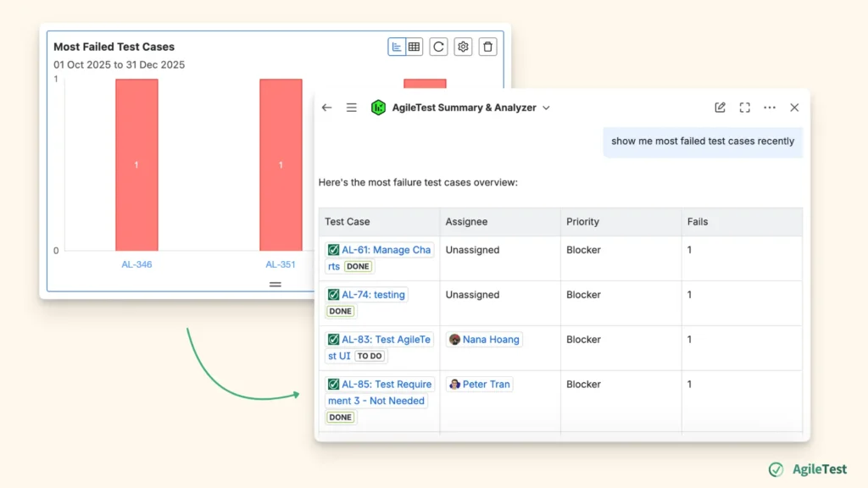Switch to table view in widget
868x488 pixels.
[414, 47]
